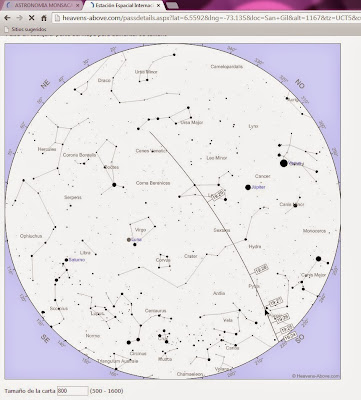
Task: Click the NE compass marker
Action: pyautogui.click(x=45, y=84)
